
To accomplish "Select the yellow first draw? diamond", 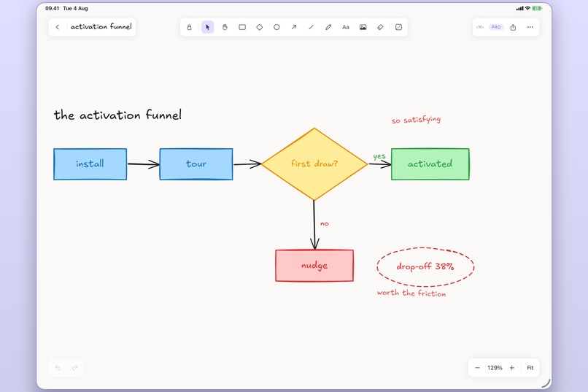I will [314, 164].
